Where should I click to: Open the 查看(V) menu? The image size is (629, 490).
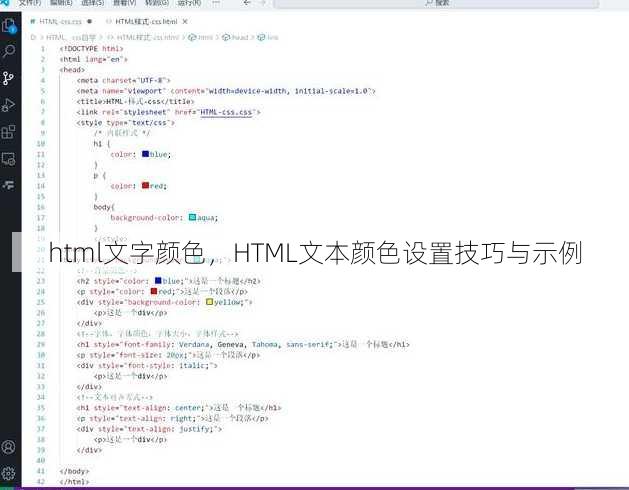[x=124, y=3]
